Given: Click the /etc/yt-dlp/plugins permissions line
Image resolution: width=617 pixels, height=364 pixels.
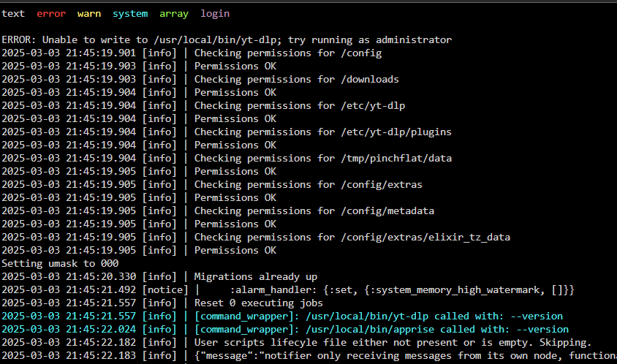Looking at the screenshot, I should point(227,132).
